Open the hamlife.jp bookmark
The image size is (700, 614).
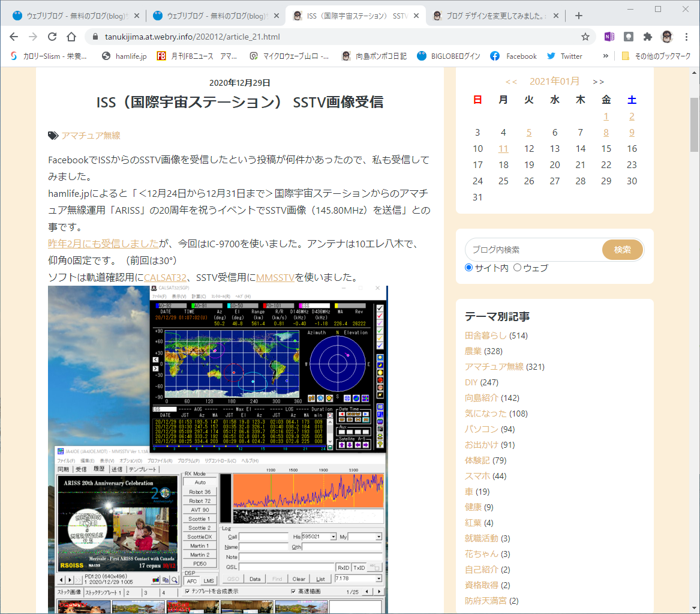(124, 56)
